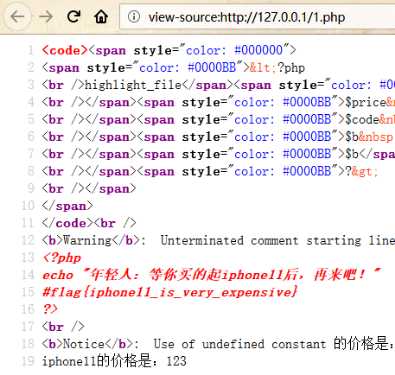The height and width of the screenshot is (375, 395).
Task: Select source line number 1
Action: tap(30, 50)
